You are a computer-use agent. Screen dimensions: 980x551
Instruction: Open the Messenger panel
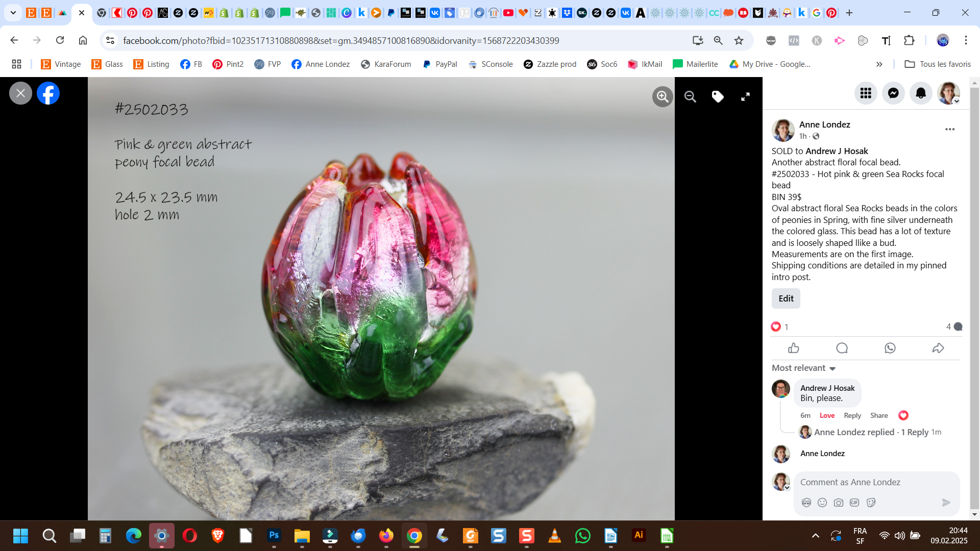click(893, 93)
